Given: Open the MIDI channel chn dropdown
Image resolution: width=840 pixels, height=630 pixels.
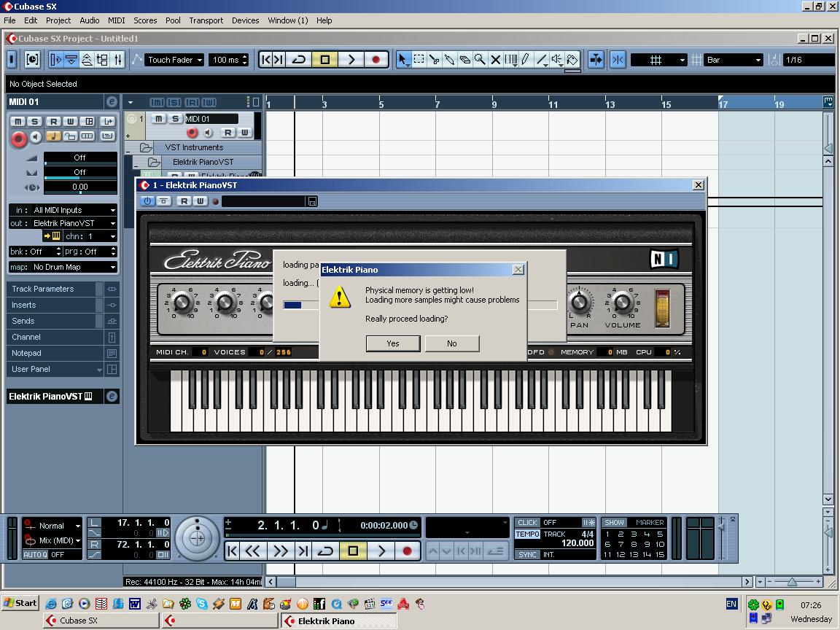Looking at the screenshot, I should coord(90,236).
